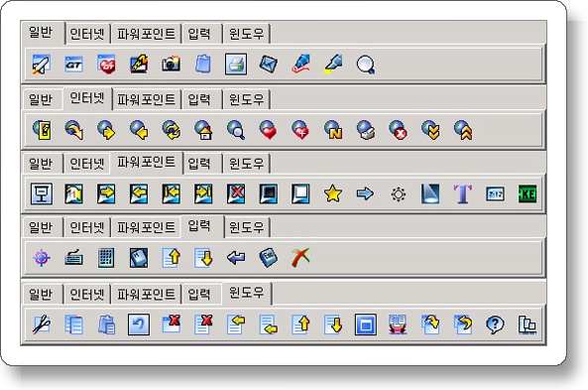Screen dimensions: 588x390
Task: Click the jump to first slide icon
Action: [171, 194]
